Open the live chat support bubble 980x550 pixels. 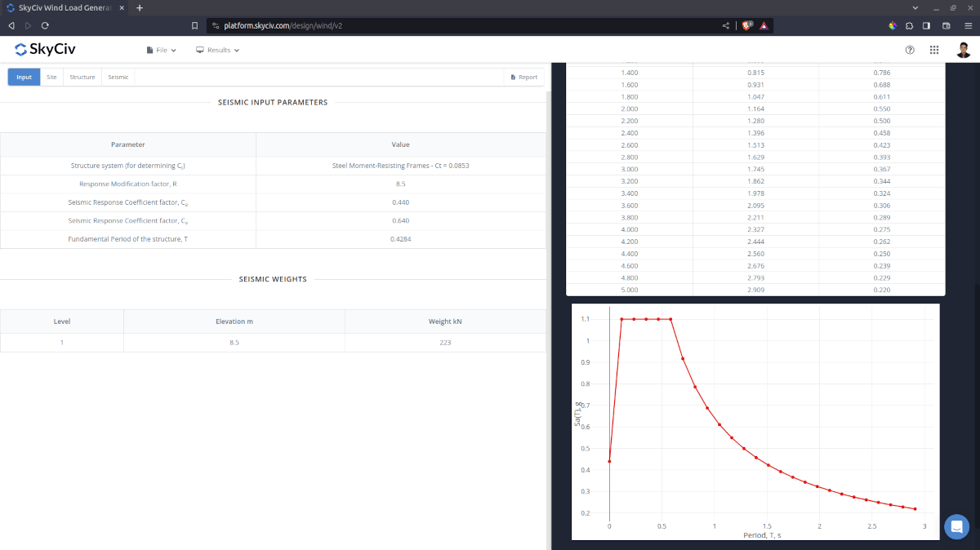pyautogui.click(x=956, y=526)
